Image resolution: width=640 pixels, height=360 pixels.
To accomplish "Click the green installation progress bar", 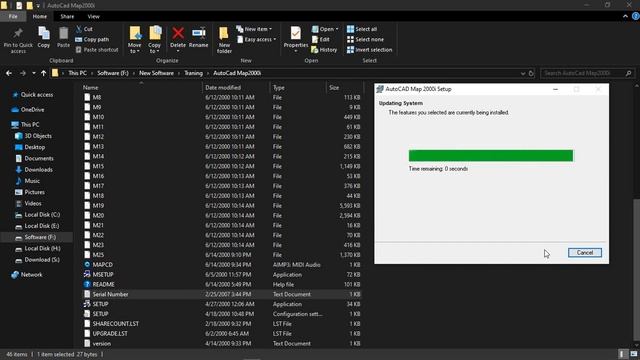I will point(491,156).
